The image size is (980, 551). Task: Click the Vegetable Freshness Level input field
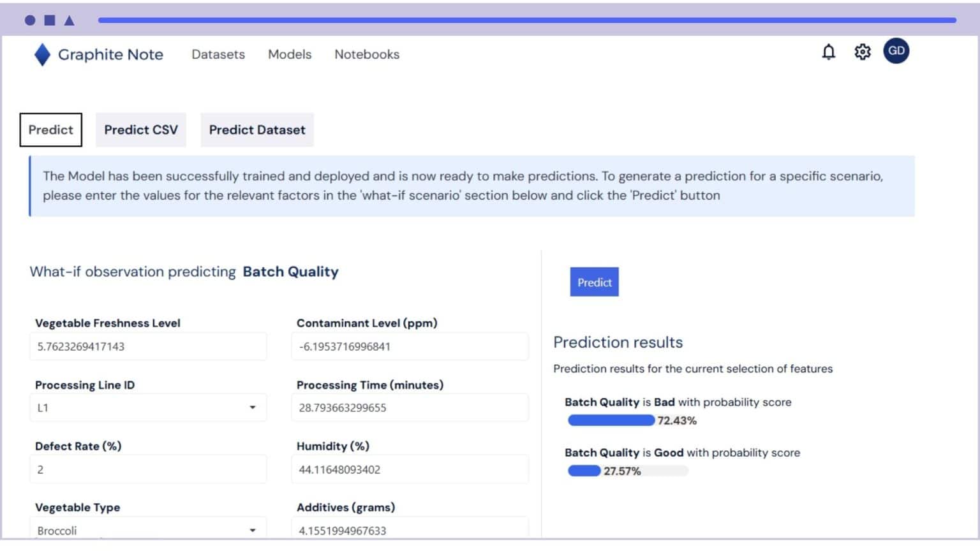[148, 346]
